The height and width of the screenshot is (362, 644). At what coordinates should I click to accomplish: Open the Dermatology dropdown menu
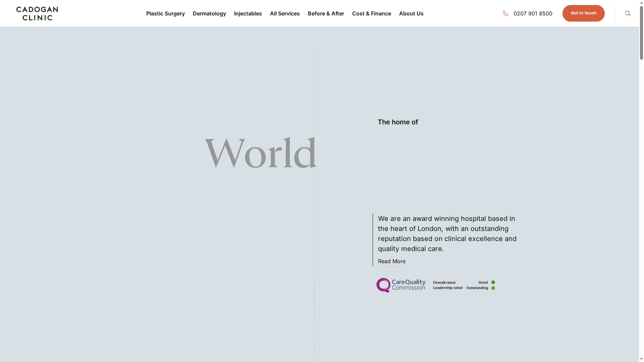coord(209,13)
